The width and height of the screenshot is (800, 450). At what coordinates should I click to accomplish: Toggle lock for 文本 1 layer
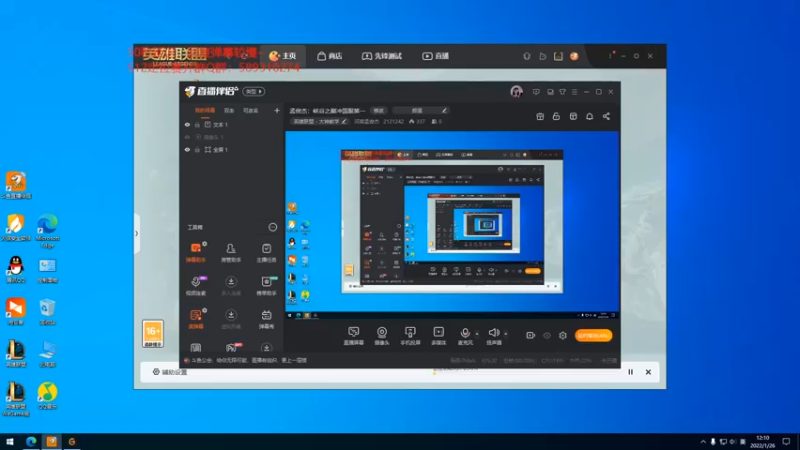pos(197,124)
